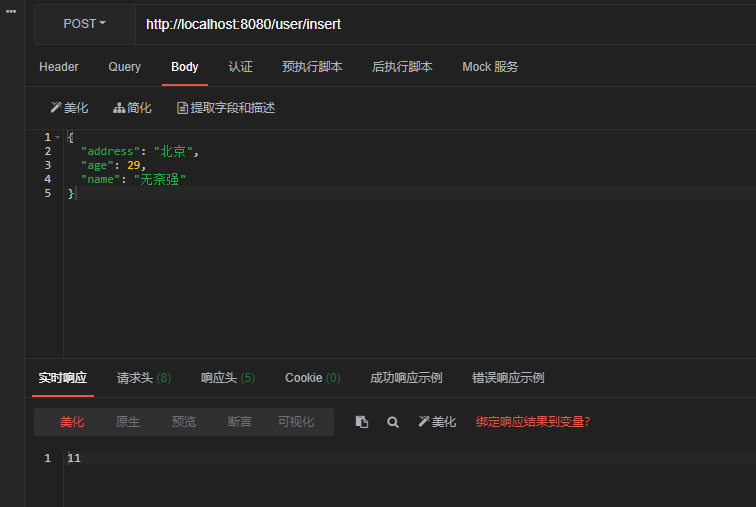
Task: Switch to the 响应头 response headers tab
Action: pos(227,378)
